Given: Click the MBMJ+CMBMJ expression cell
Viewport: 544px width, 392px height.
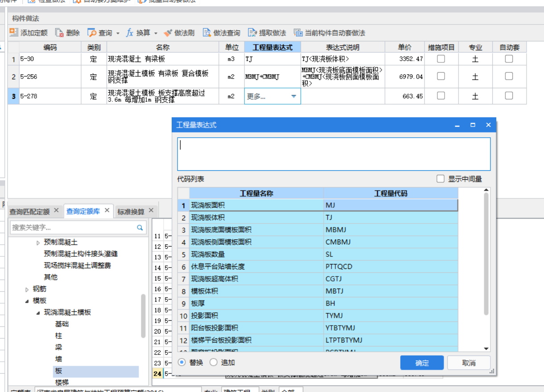Looking at the screenshot, I should click(x=272, y=77).
